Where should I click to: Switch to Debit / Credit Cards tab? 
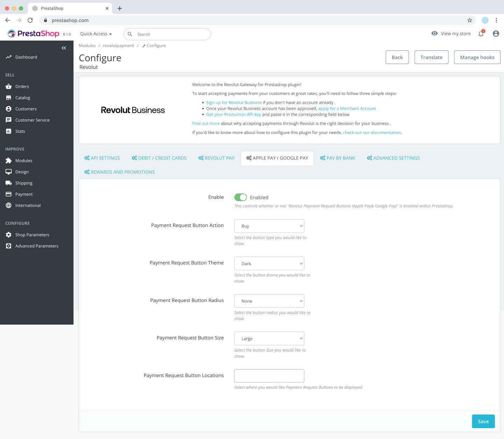pyautogui.click(x=159, y=158)
